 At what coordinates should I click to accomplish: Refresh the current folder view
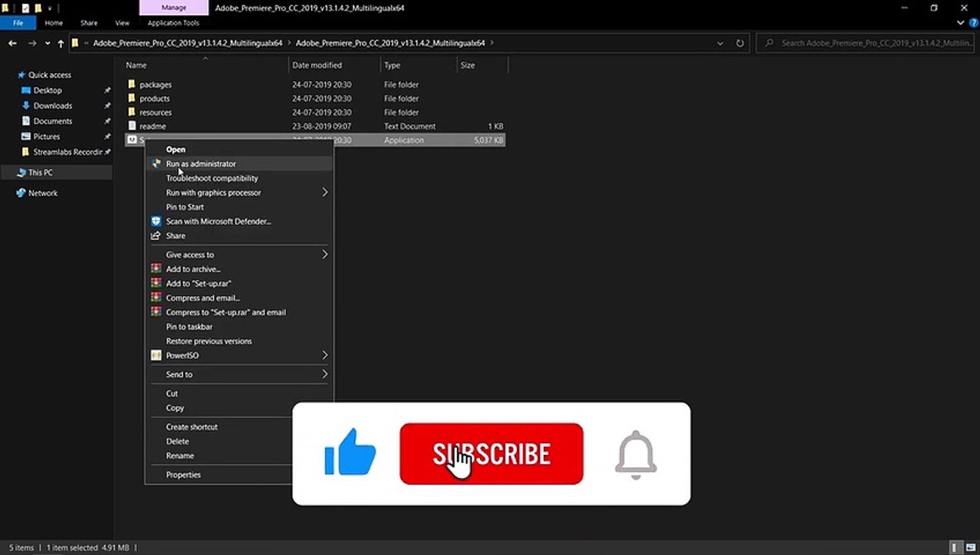tap(740, 43)
